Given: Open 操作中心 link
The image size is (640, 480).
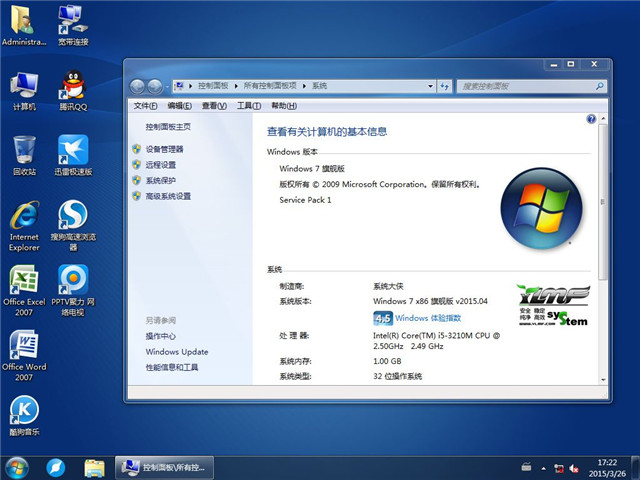Looking at the screenshot, I should pyautogui.click(x=161, y=336).
